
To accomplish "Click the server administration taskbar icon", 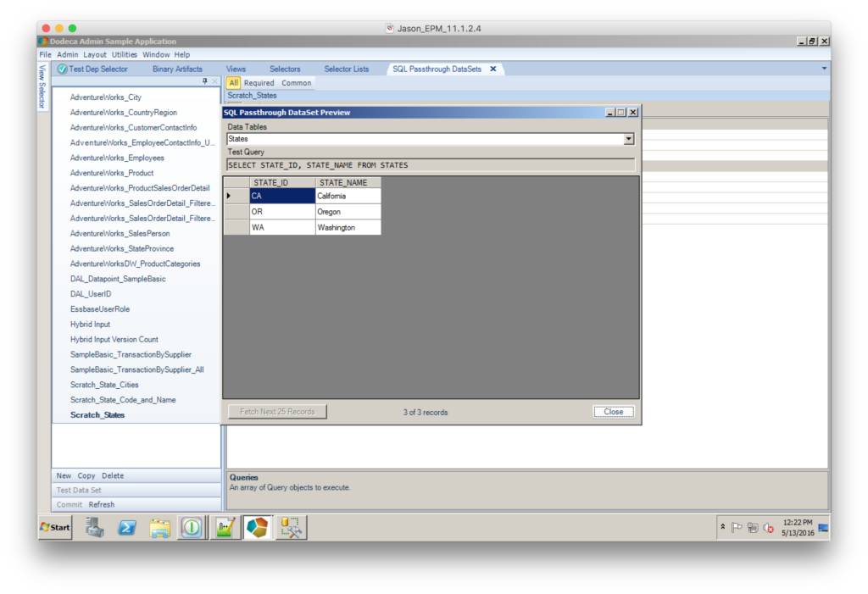I will coord(94,527).
